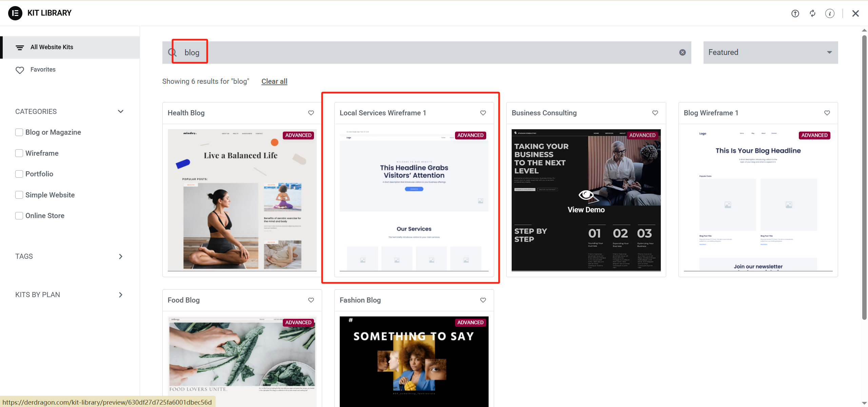Select All Website Kits menu item

coord(52,47)
